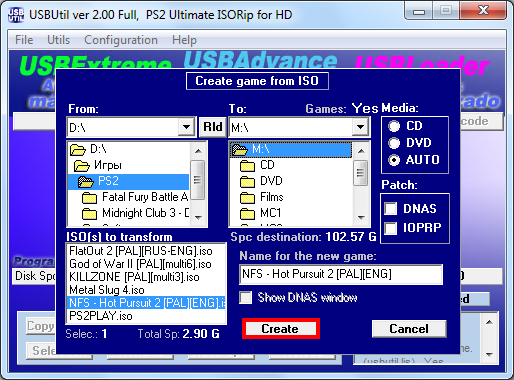
Task: Open the Utils menu
Action: click(x=58, y=40)
